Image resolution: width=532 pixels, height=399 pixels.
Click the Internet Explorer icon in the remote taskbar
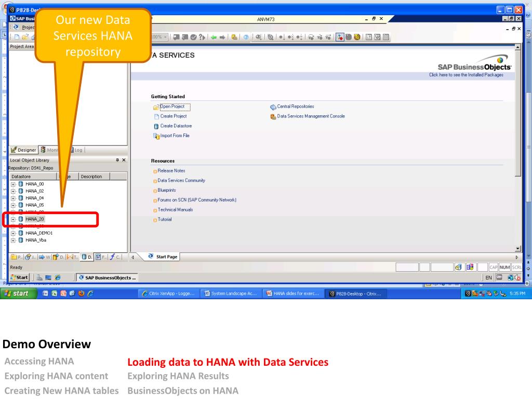click(x=58, y=278)
